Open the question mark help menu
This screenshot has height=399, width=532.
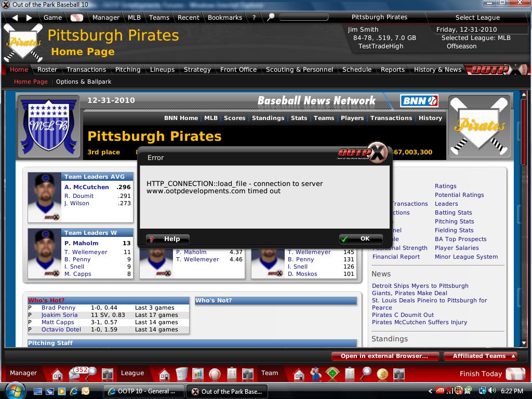coord(254,18)
